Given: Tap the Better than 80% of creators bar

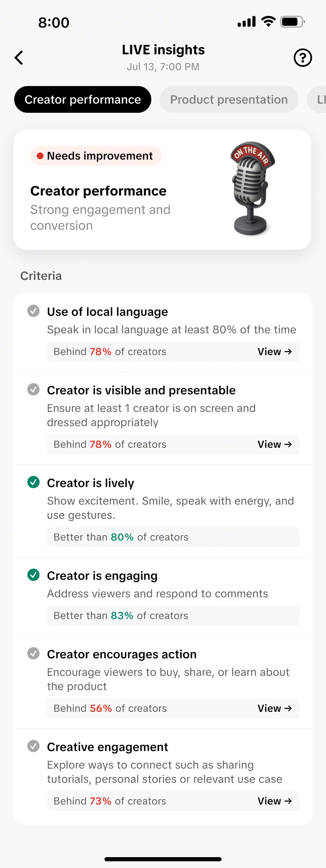Looking at the screenshot, I should pyautogui.click(x=173, y=537).
